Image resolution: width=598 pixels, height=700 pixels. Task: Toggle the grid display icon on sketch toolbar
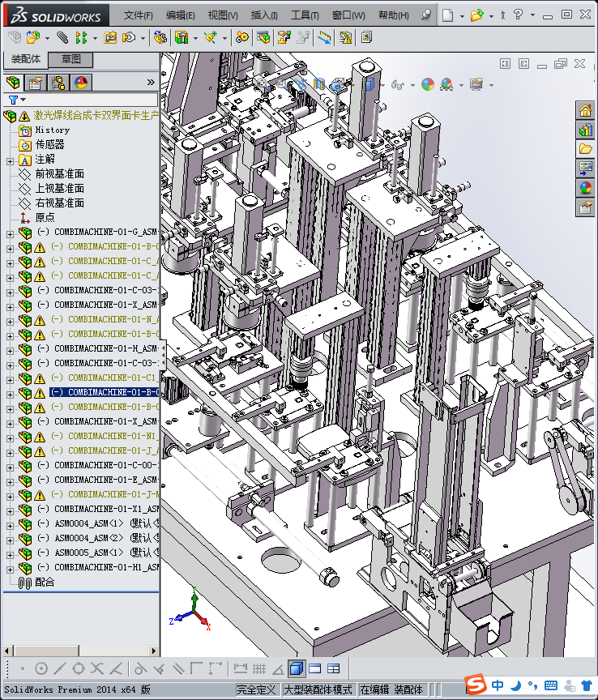pos(259,668)
